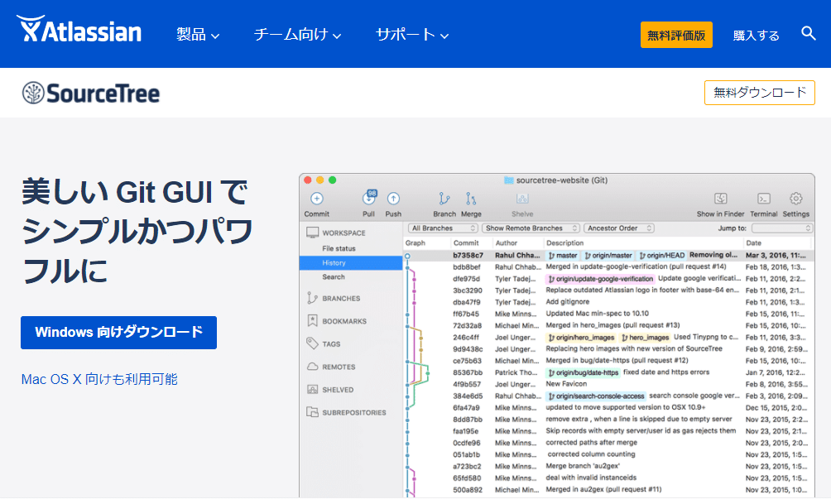Click the origin/master branch tag
The width and height of the screenshot is (831, 504).
point(608,256)
